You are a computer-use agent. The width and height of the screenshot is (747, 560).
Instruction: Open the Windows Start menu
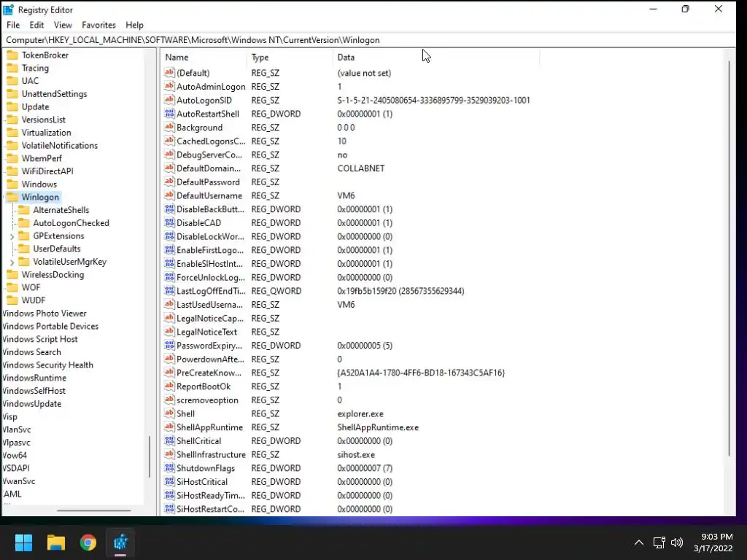click(x=23, y=542)
